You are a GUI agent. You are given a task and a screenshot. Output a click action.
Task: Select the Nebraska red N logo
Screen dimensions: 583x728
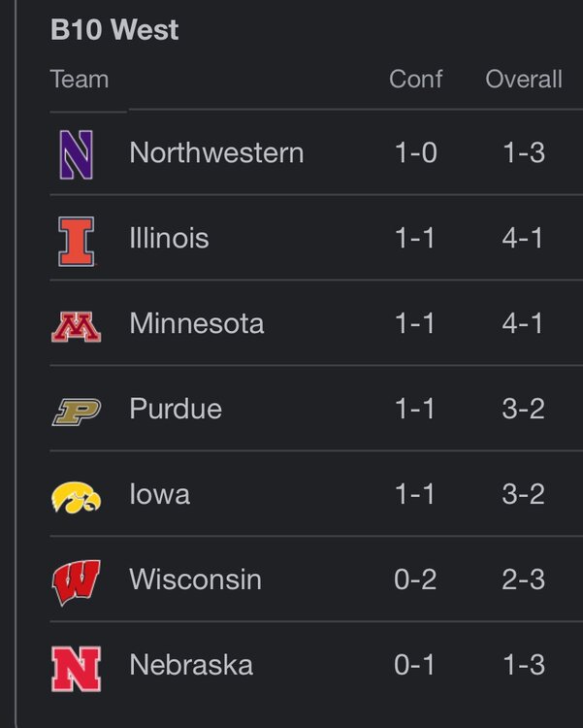coord(76,666)
